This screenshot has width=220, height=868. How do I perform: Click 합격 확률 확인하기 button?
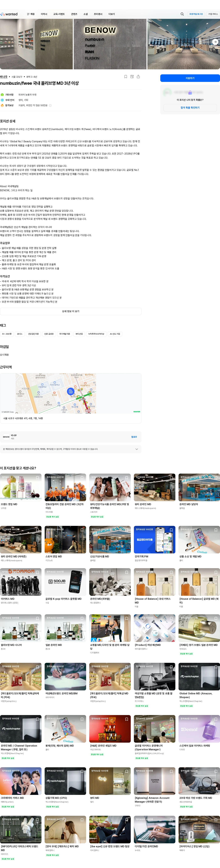(x=190, y=108)
